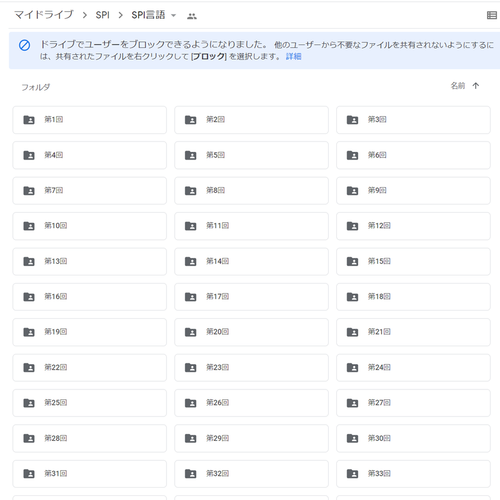
Task: Click the shared folder icon of 第7回
Action: [29, 191]
